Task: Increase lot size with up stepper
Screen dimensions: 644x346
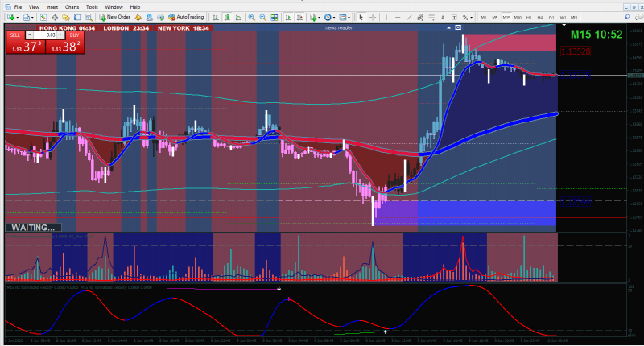Action: 61,35
